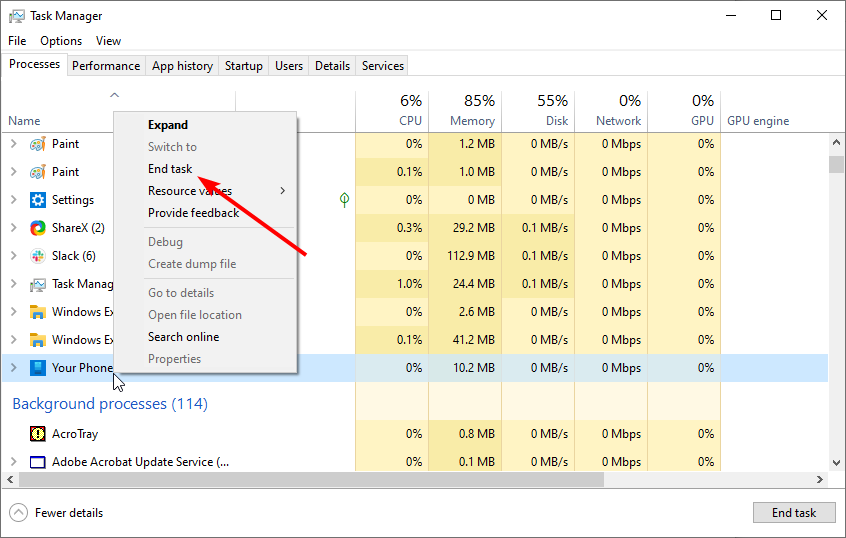Click the Task Manager process icon in the list

[38, 284]
